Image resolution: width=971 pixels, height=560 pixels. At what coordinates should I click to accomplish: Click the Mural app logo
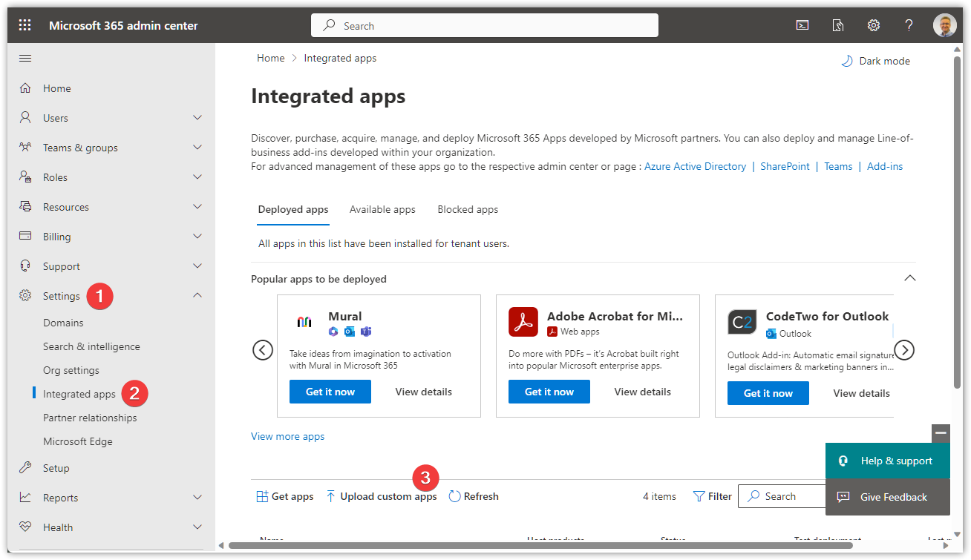(x=304, y=322)
